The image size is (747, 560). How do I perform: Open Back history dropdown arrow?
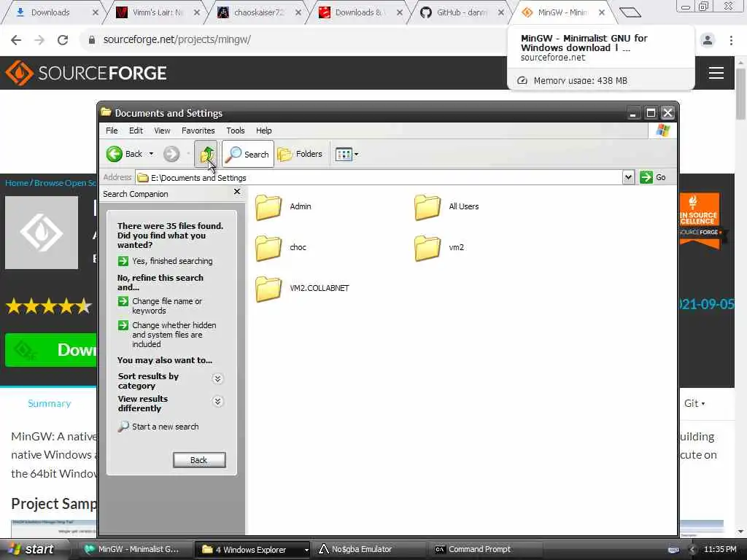[151, 154]
